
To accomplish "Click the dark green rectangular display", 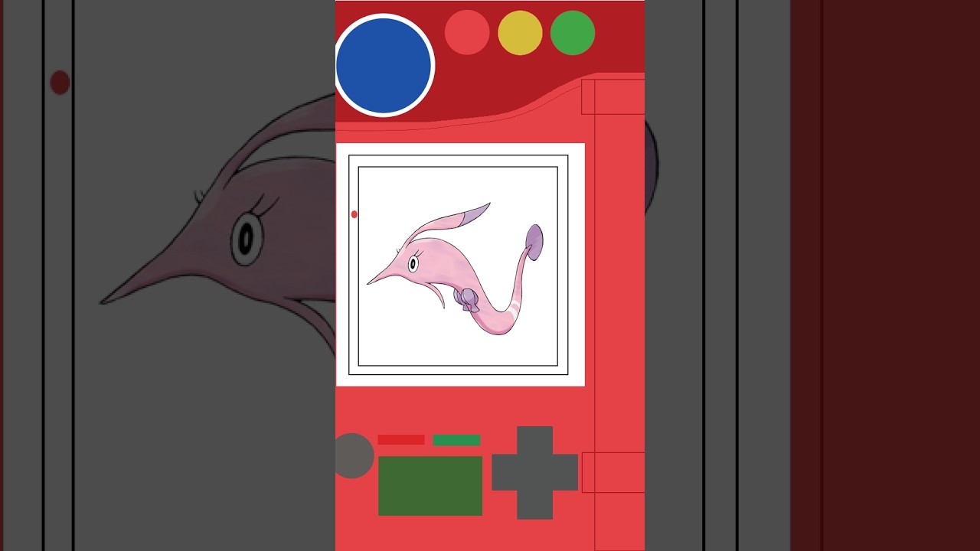I will pos(430,486).
